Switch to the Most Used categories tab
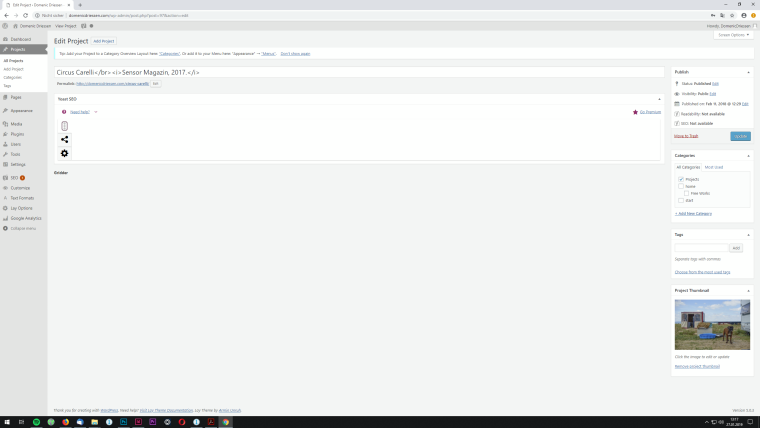The width and height of the screenshot is (760, 428). tap(713, 167)
